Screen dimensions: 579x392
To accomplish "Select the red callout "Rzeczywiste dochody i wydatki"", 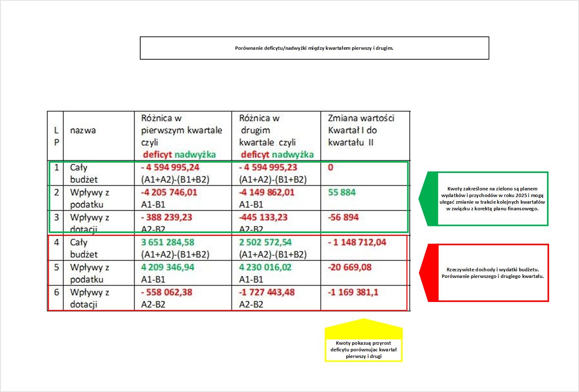I will point(492,273).
